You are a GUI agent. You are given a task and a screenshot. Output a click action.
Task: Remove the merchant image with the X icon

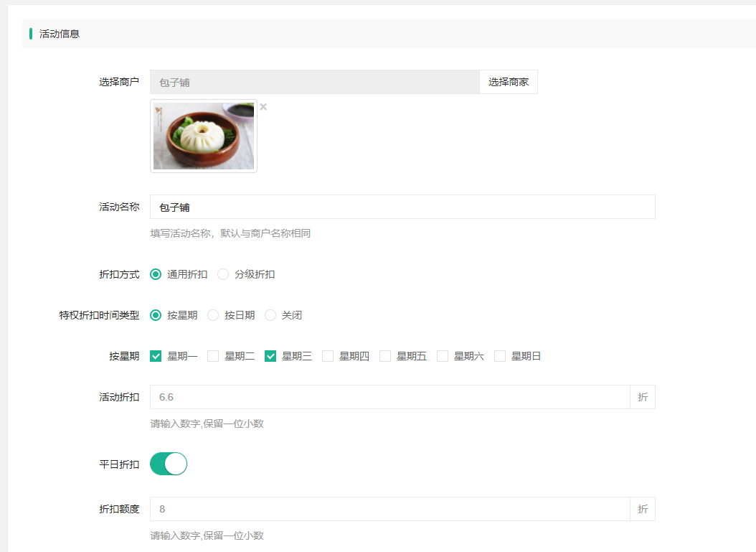tap(263, 107)
